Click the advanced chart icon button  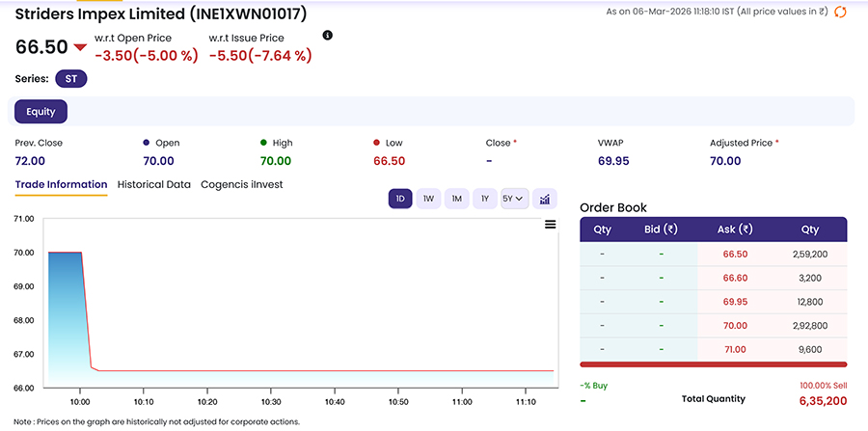pos(545,199)
